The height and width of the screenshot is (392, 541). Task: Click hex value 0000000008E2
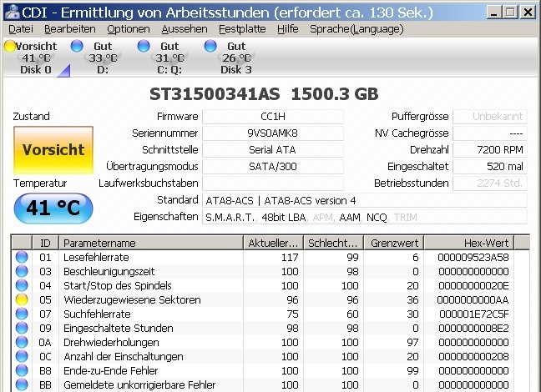pyautogui.click(x=473, y=328)
